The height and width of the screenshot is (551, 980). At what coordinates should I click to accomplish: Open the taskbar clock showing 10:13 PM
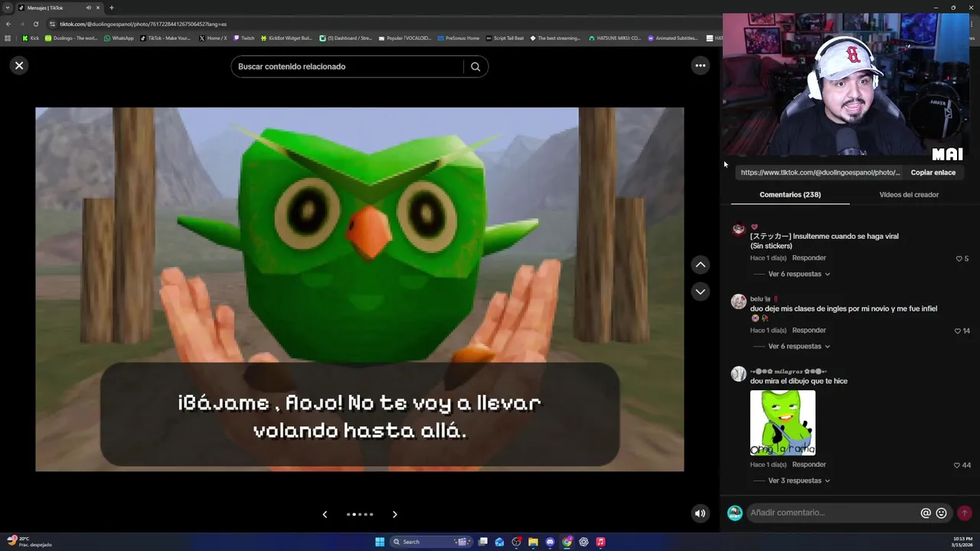click(963, 542)
